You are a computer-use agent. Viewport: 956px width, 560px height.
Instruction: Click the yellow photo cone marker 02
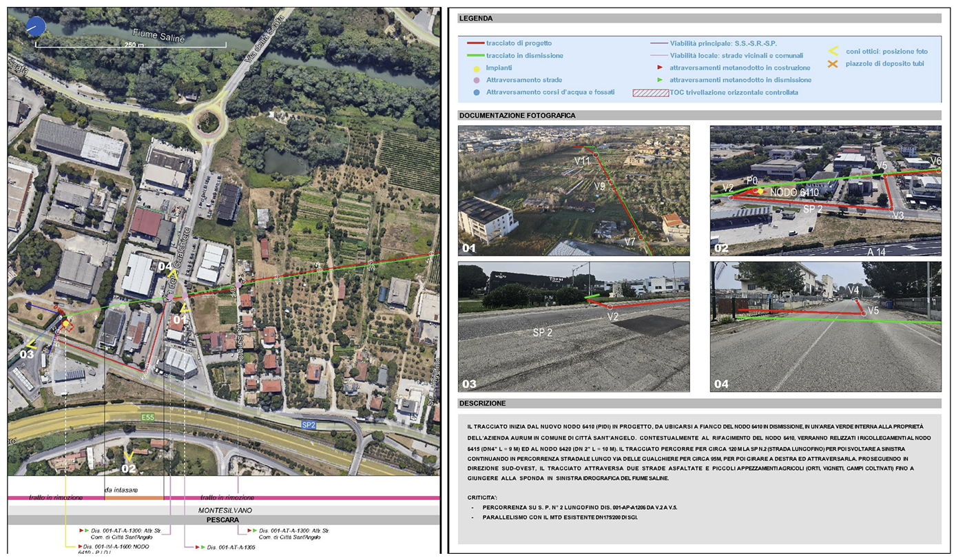128,456
